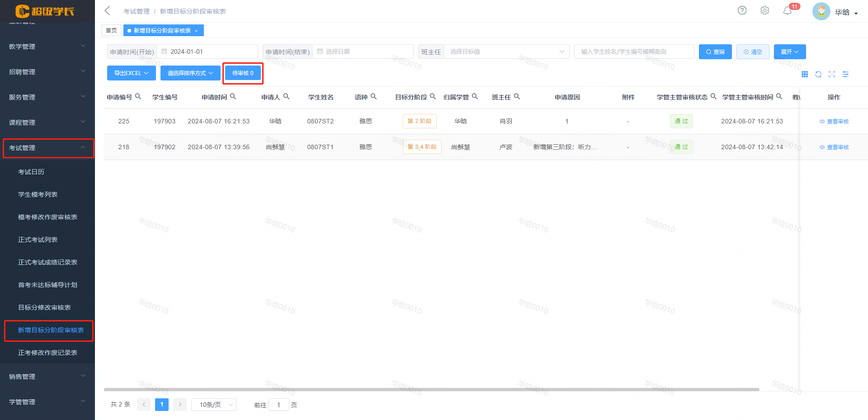Open the 展开 expand filter dropdown
This screenshot has width=868, height=420.
[789, 52]
